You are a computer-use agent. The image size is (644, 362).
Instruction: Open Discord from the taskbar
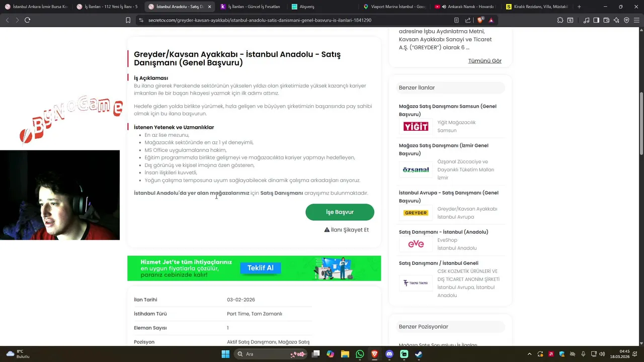coord(389,354)
